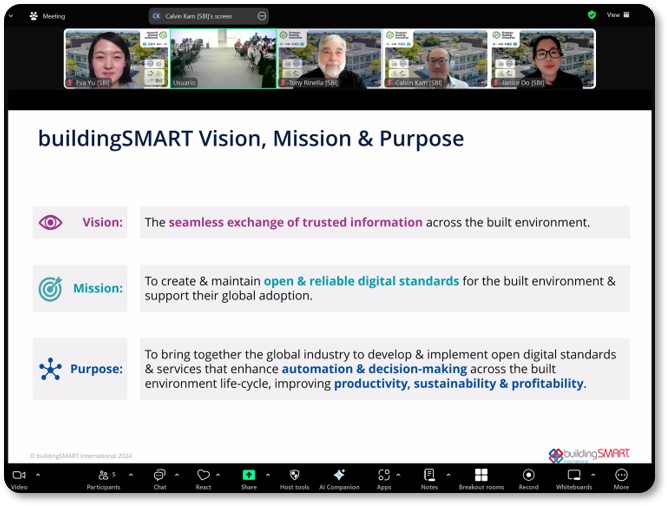Expand the Share options chevron
Screen dimensions: 668x506
click(268, 474)
